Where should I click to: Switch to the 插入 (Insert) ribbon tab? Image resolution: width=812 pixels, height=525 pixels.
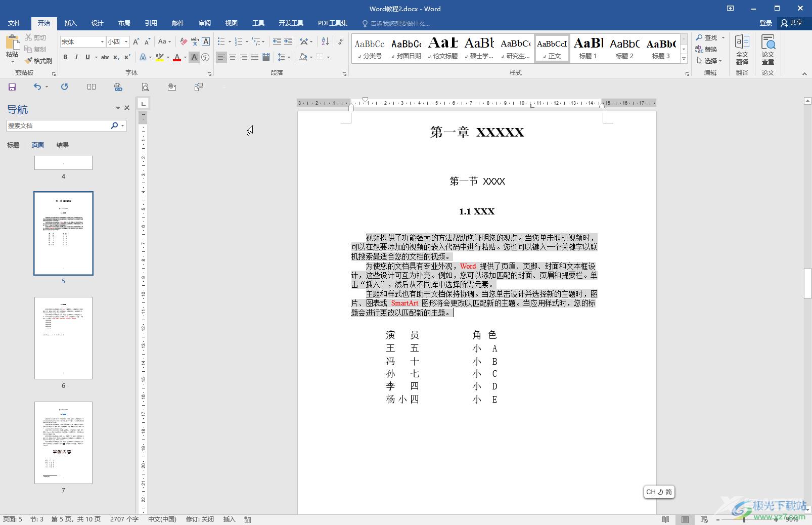tap(71, 23)
